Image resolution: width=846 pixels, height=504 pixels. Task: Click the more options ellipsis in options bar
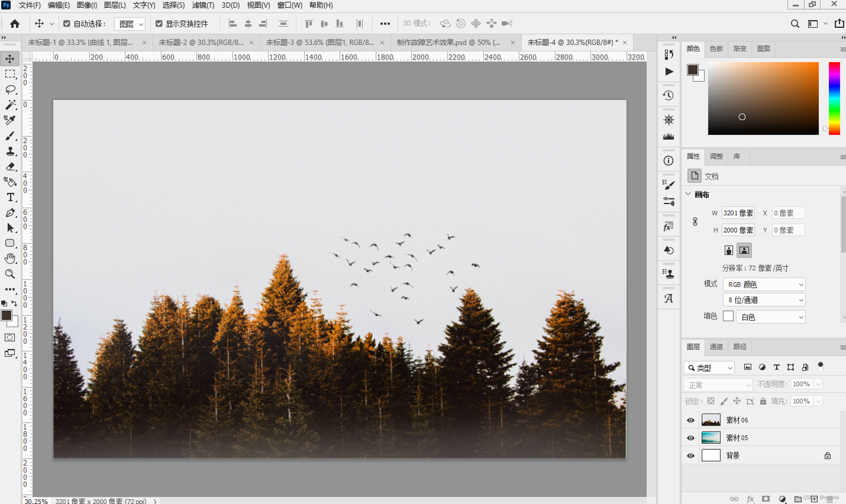pyautogui.click(x=385, y=24)
